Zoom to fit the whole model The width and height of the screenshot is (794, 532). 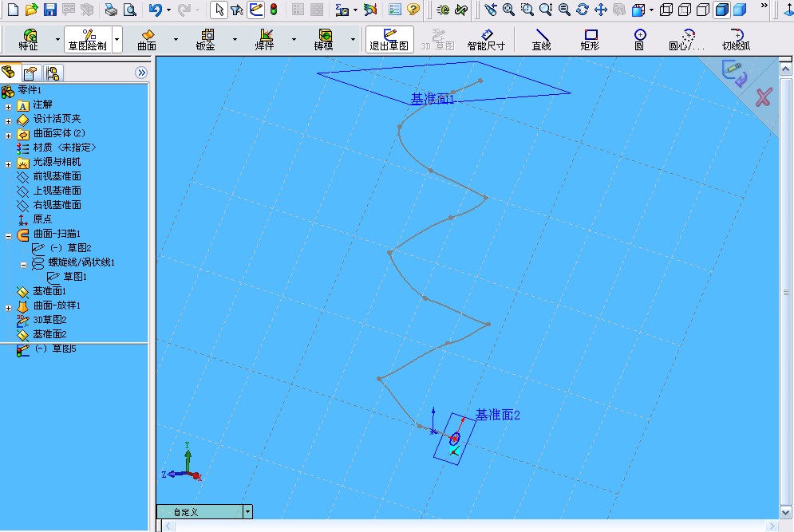click(508, 9)
